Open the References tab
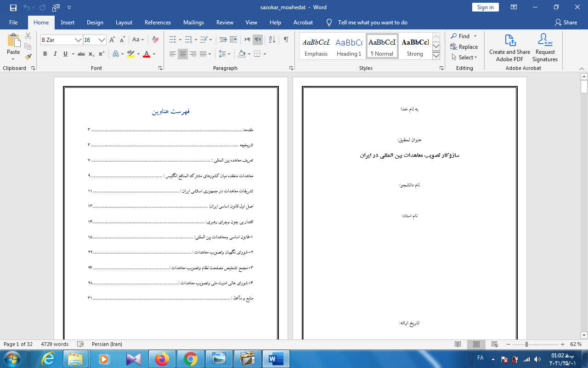 click(x=158, y=22)
